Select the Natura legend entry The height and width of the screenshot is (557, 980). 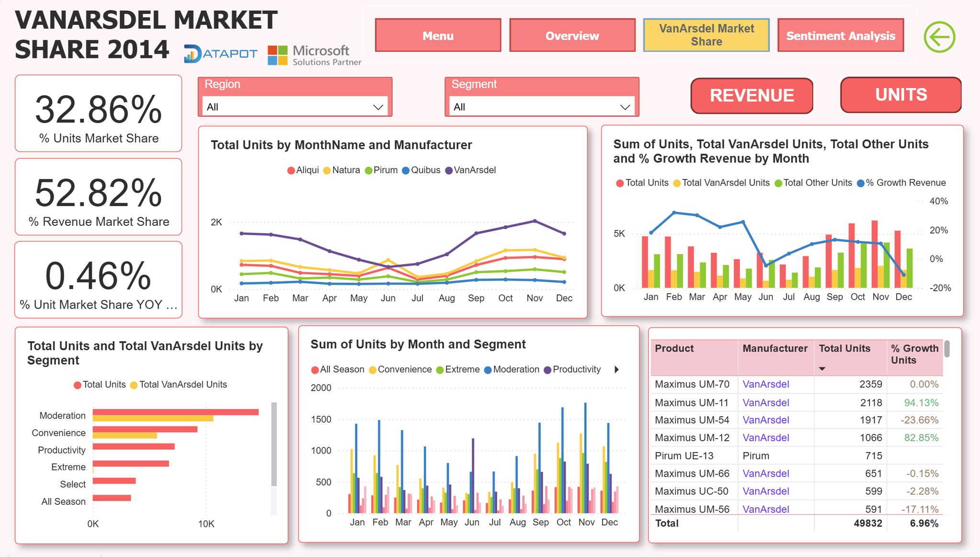coord(341,170)
